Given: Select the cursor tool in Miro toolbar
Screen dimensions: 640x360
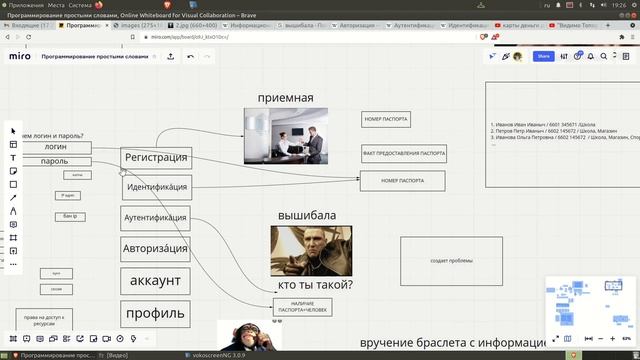Looking at the screenshot, I should [13, 131].
